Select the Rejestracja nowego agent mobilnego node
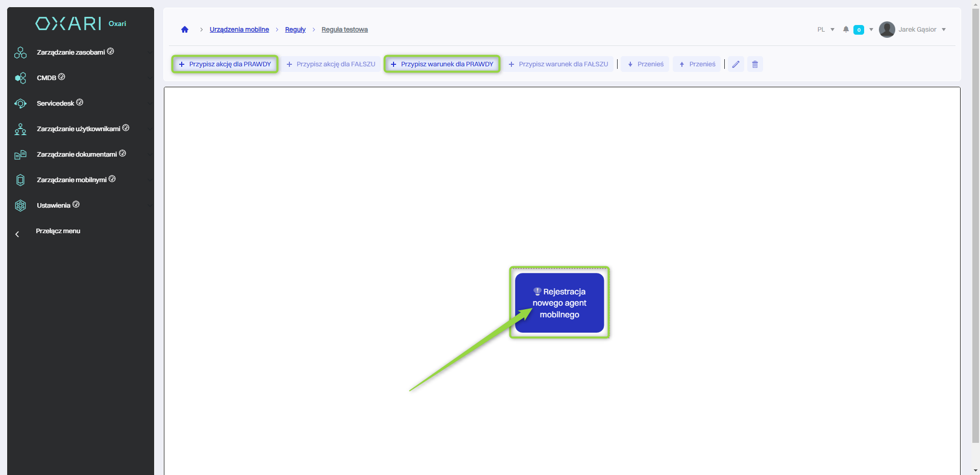980x475 pixels. coord(559,303)
